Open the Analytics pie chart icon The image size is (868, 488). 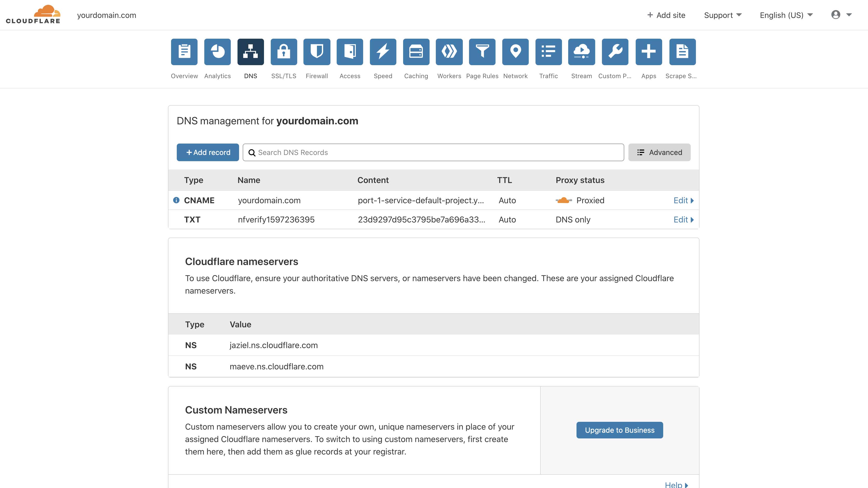point(217,52)
